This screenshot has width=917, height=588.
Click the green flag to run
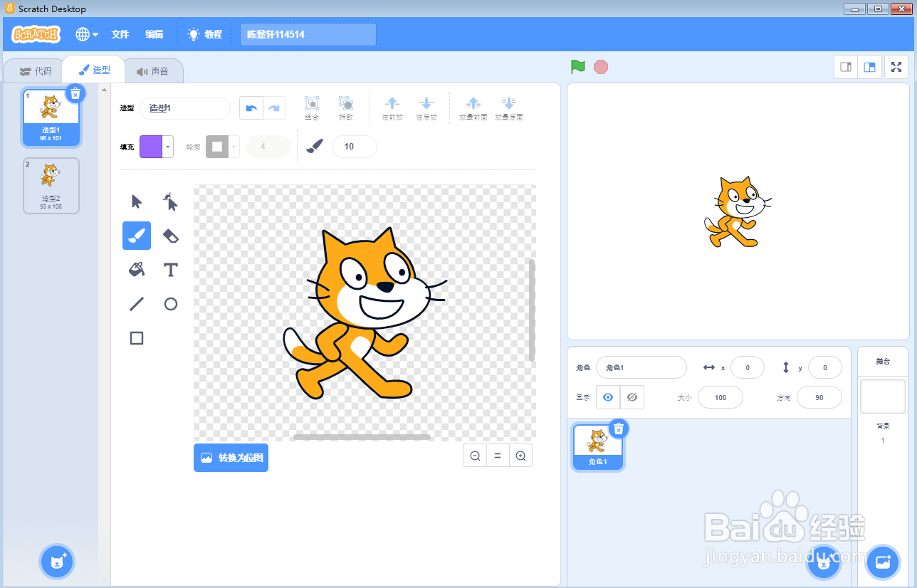click(578, 67)
